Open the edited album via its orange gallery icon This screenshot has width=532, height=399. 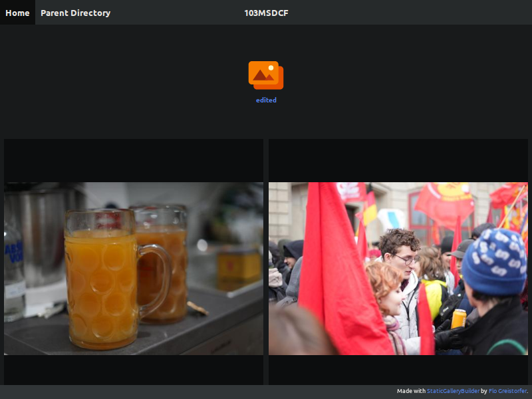tap(265, 73)
